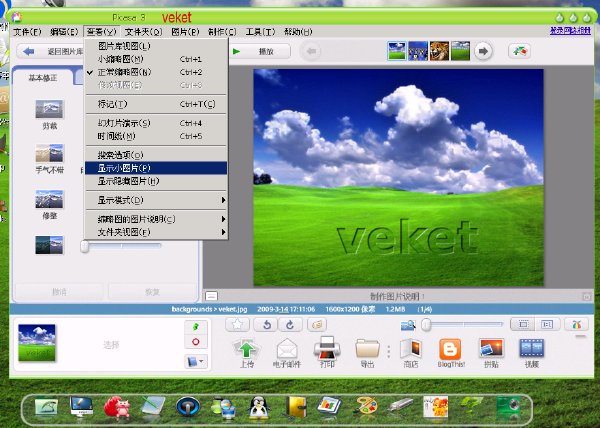Select the tiger thumbnail in top strip
The height and width of the screenshot is (428, 600).
[439, 51]
